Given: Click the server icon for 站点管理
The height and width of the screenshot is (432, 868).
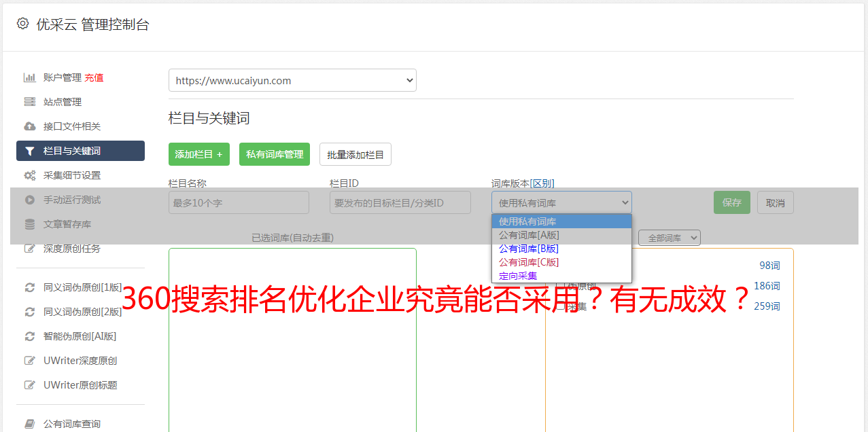Looking at the screenshot, I should 29,102.
